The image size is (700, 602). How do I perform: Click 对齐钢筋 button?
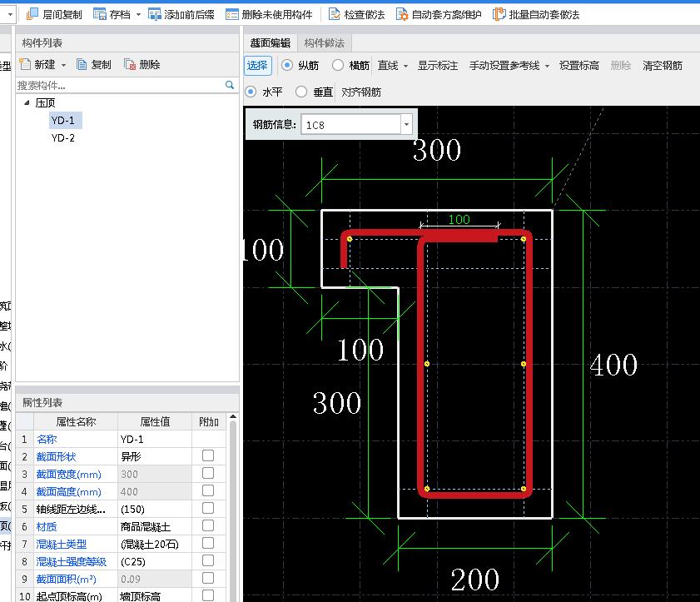pyautogui.click(x=361, y=92)
